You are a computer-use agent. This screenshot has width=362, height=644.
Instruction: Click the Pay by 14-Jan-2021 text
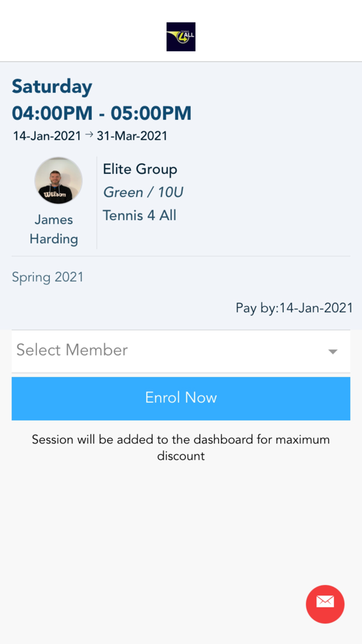pos(294,307)
